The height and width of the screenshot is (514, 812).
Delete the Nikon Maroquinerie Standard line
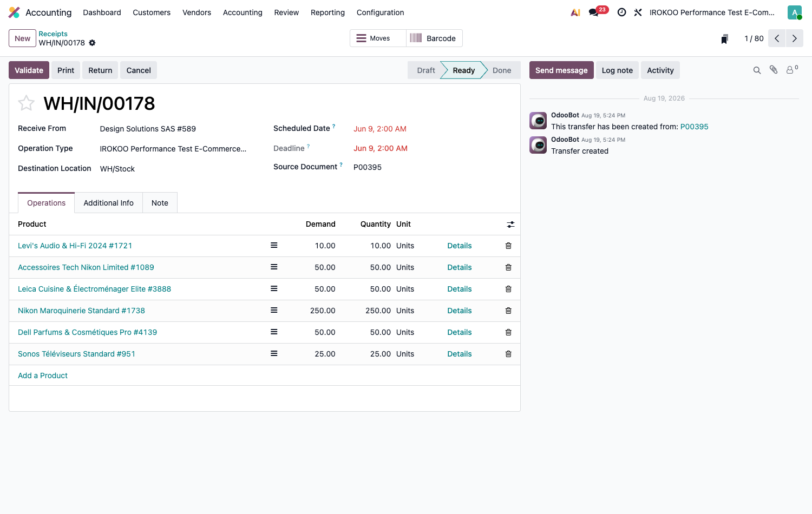[508, 311]
